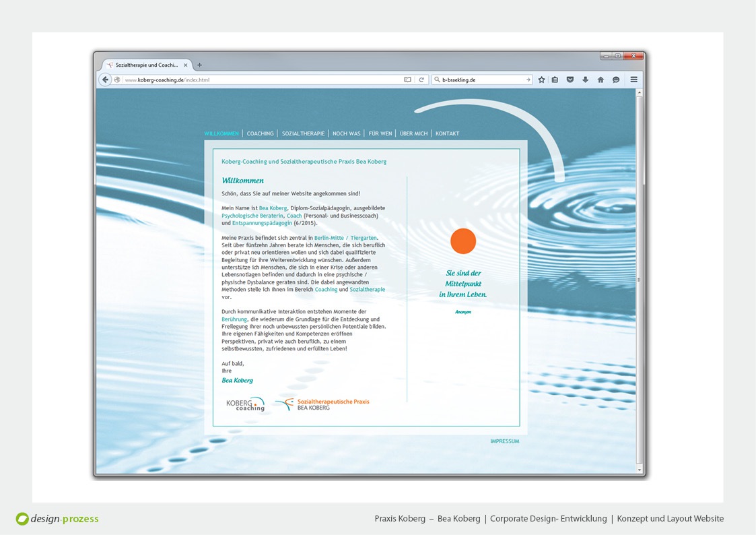Click the browser back arrow button
The width and height of the screenshot is (756, 535).
[105, 80]
